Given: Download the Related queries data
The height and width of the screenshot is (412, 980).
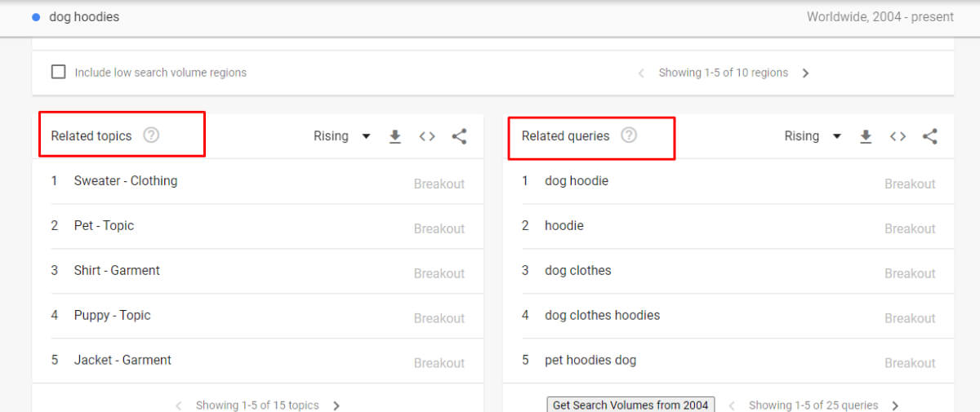Looking at the screenshot, I should pos(866,136).
